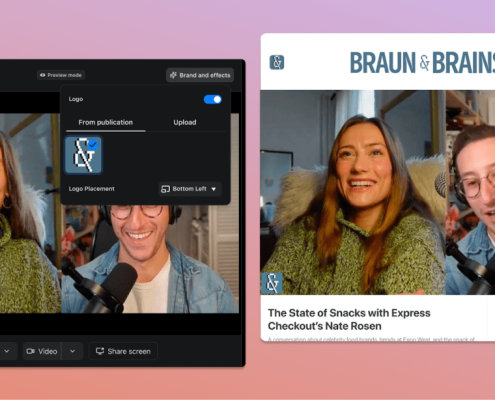
Task: Turn off the Logo toggle switch
Action: click(212, 99)
